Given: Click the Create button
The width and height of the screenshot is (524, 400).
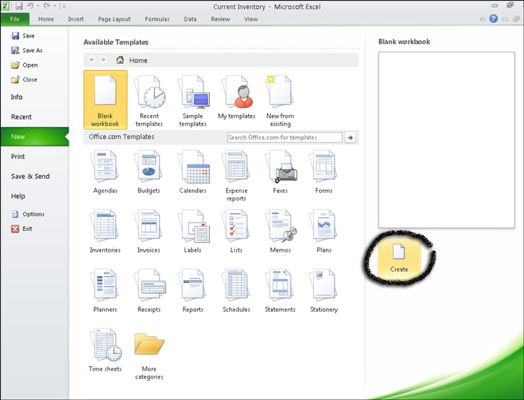Looking at the screenshot, I should [x=399, y=258].
